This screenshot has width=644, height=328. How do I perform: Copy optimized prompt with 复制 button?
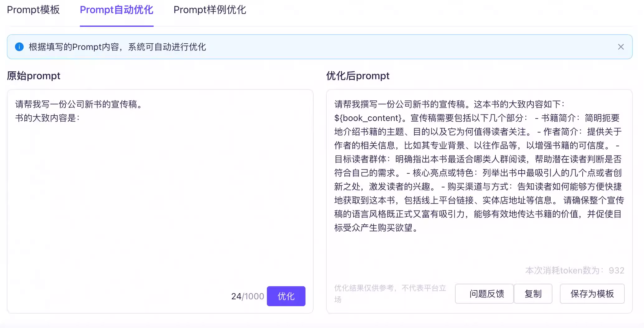coord(533,293)
